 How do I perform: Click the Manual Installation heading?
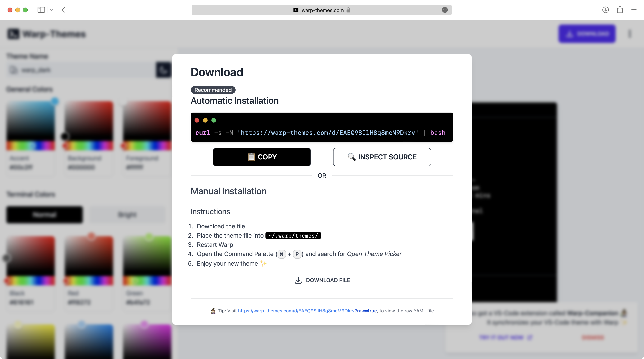228,191
